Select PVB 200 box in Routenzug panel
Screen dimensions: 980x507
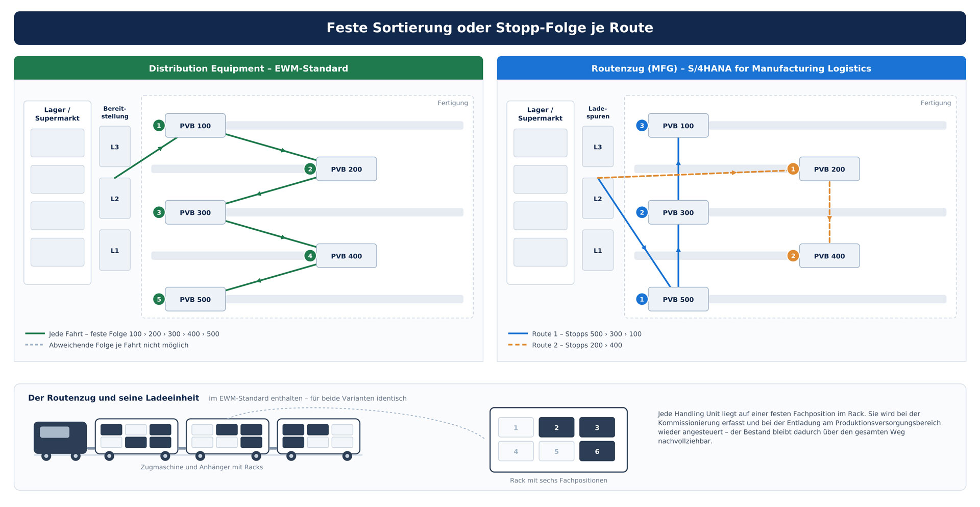[x=829, y=169]
